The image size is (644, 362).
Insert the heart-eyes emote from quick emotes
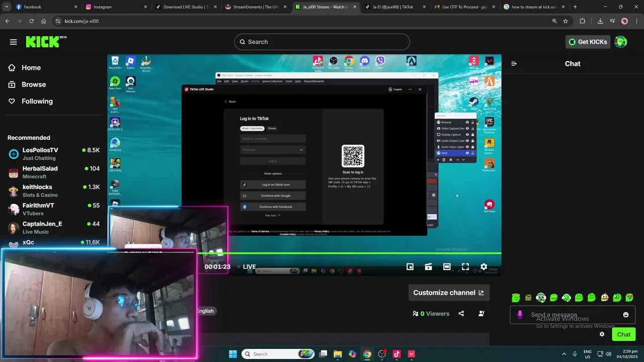[x=629, y=298]
